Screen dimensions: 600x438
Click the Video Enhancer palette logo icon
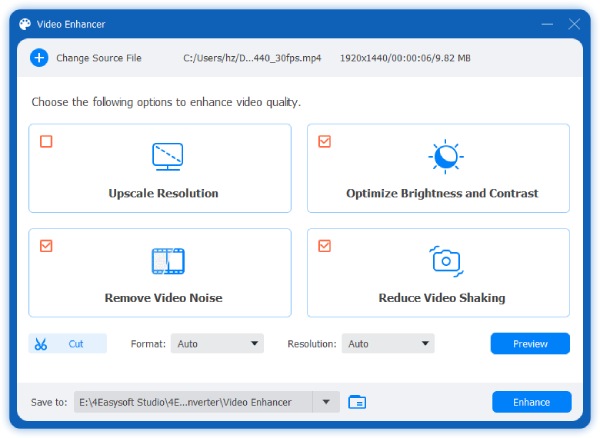25,23
